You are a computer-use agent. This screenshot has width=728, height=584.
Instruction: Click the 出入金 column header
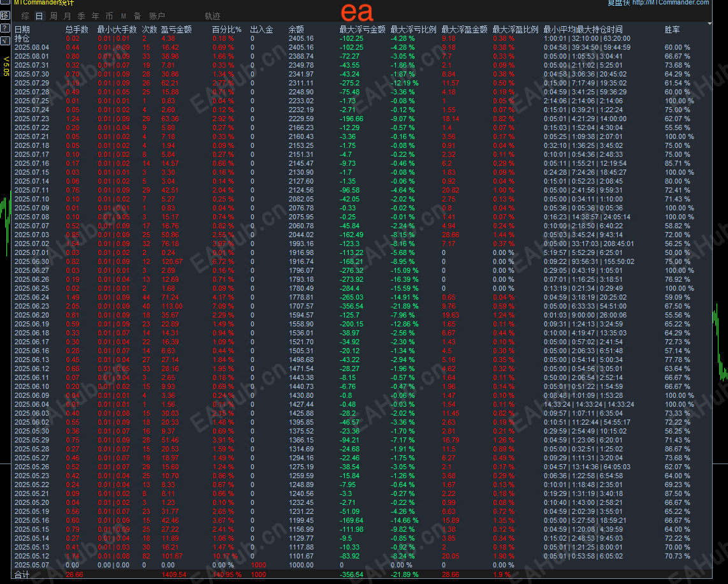click(x=262, y=29)
